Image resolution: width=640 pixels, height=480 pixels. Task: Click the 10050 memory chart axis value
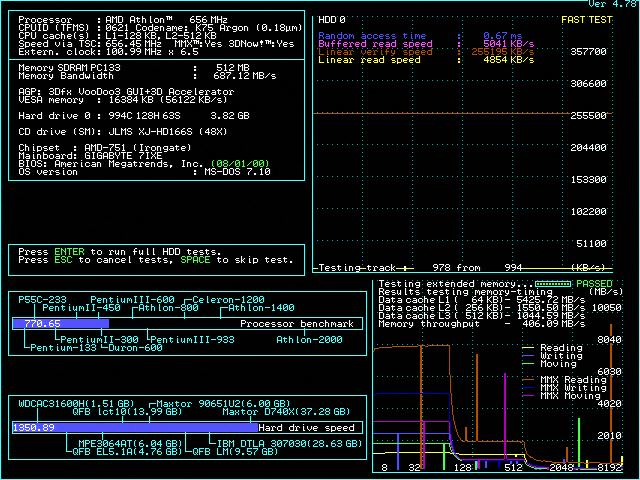pos(607,308)
